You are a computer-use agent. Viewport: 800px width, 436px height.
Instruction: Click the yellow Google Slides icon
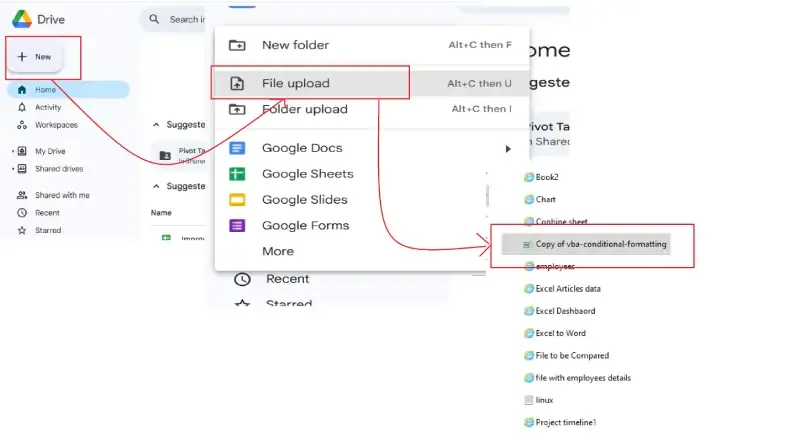tap(237, 200)
